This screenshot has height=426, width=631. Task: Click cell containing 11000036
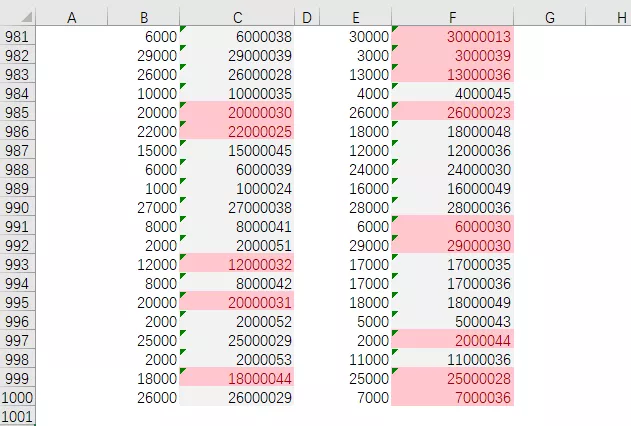[452, 360]
